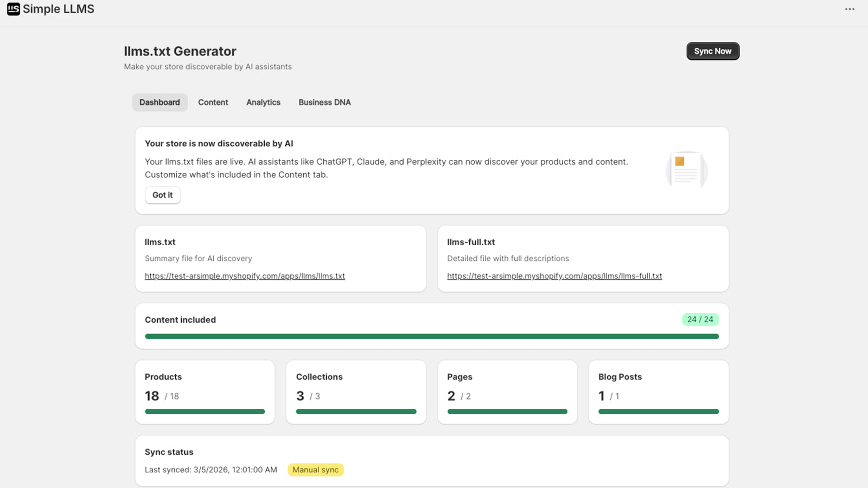This screenshot has height=488, width=868.
Task: Click the Products count card
Action: point(205,391)
